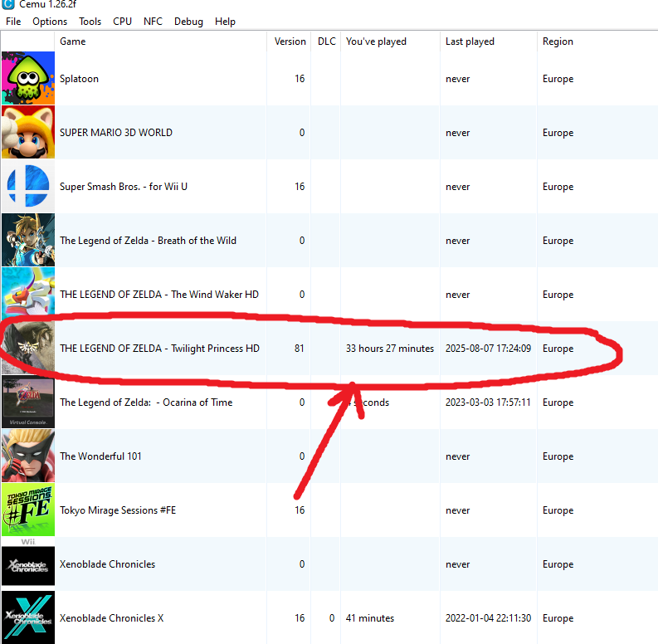Screen dimensions: 658x644
Task: Open the Help menu
Action: click(x=225, y=22)
